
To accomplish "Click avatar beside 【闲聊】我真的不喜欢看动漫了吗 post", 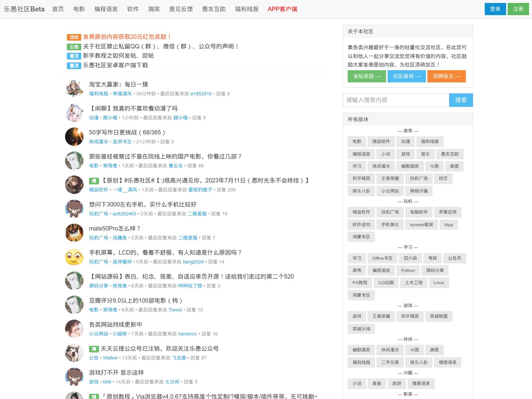I will (x=74, y=113).
